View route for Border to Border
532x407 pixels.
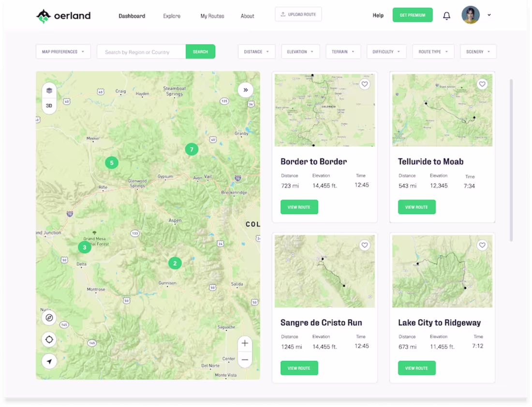pyautogui.click(x=299, y=207)
